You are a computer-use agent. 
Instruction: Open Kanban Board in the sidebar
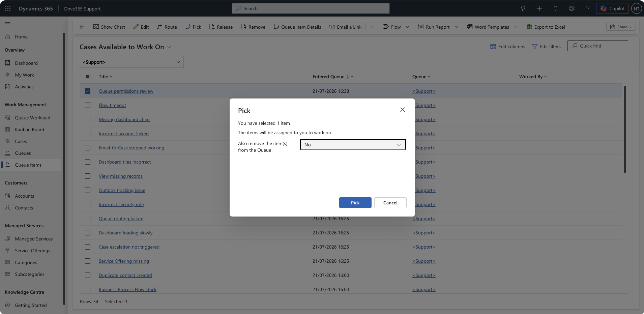click(30, 130)
